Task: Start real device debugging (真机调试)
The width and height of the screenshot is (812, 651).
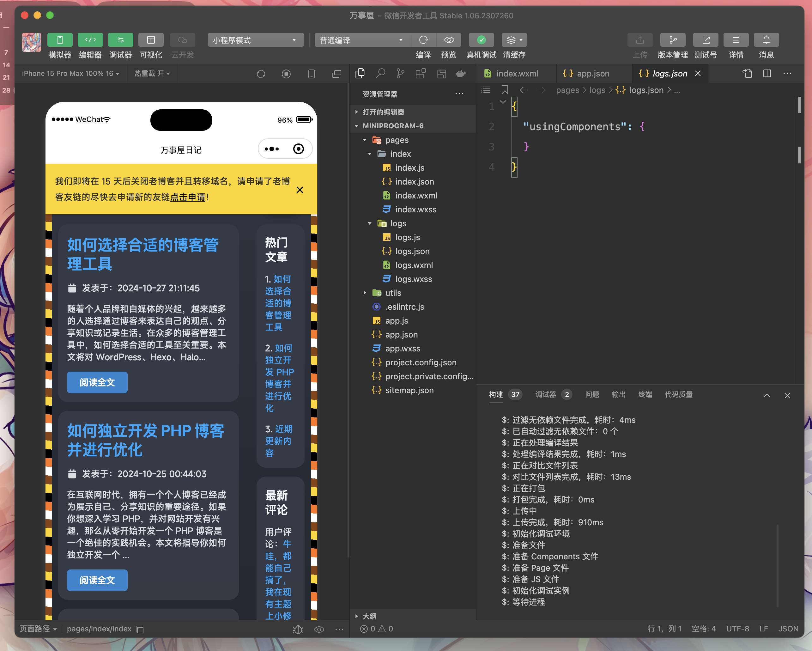Action: pos(481,40)
